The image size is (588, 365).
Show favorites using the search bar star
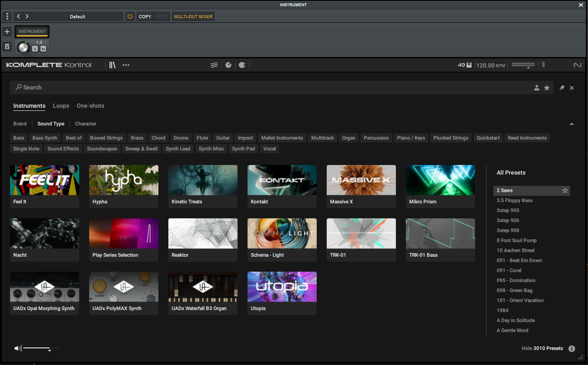(547, 87)
